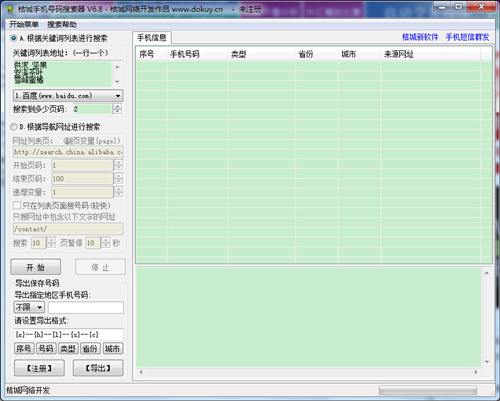Click the 结束页码 field showing 100

point(83,179)
